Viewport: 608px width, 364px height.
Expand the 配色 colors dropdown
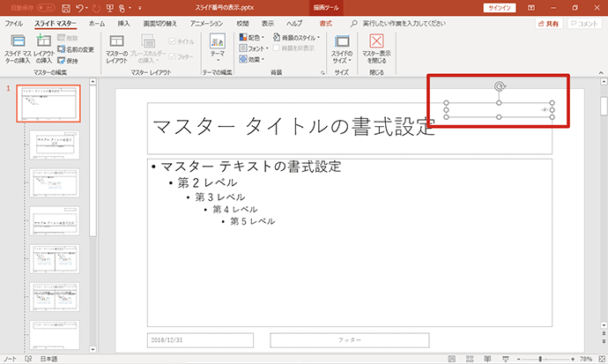click(252, 37)
